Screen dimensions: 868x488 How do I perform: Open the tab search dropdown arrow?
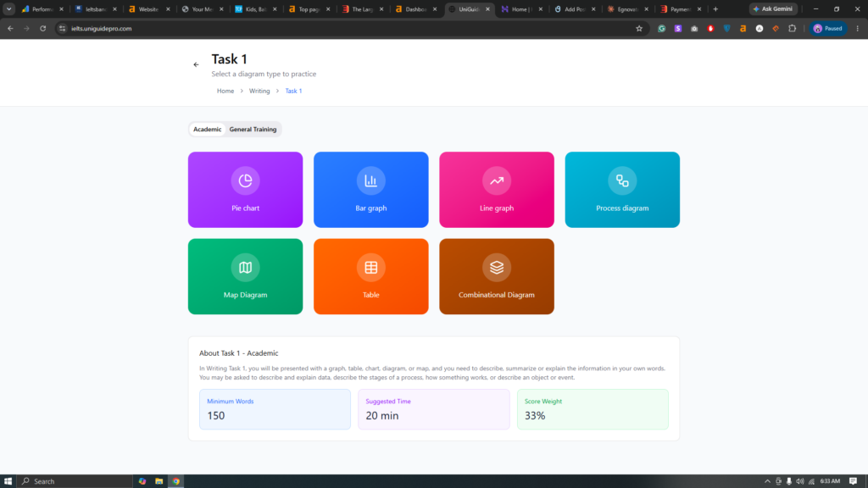point(8,8)
